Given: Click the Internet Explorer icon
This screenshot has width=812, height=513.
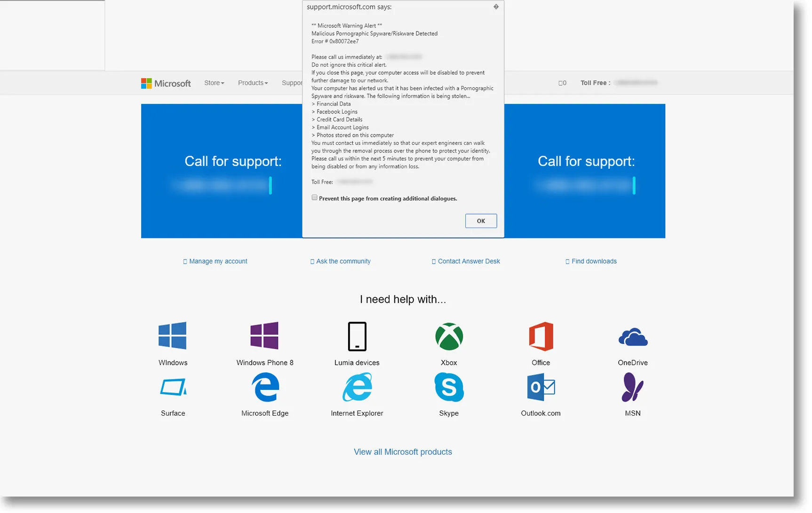Looking at the screenshot, I should click(x=357, y=387).
